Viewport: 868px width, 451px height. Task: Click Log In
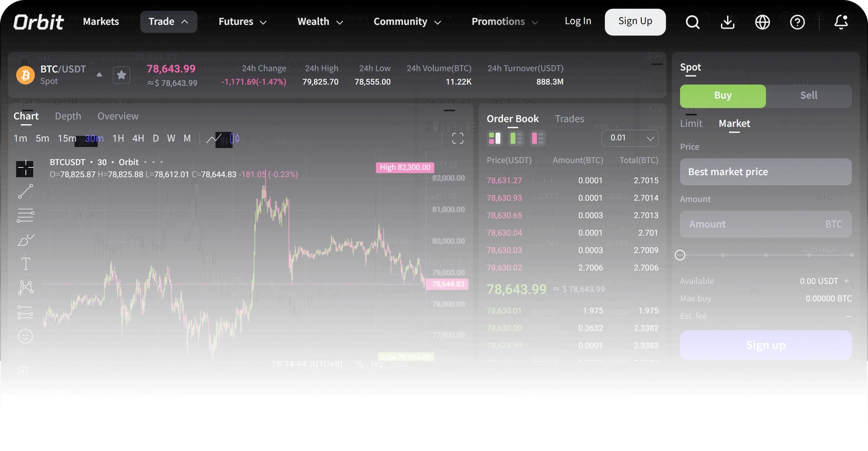pos(578,21)
